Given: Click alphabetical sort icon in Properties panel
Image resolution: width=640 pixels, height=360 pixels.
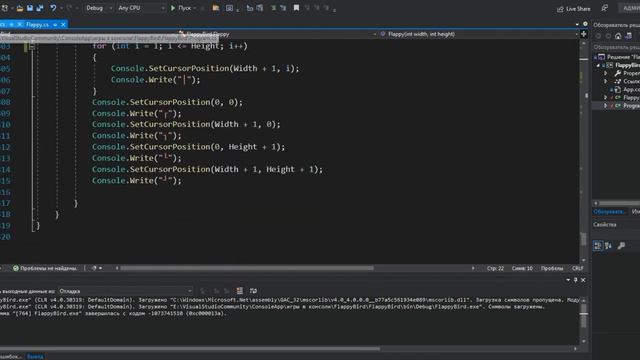Looking at the screenshot, I should pyautogui.click(x=609, y=245).
